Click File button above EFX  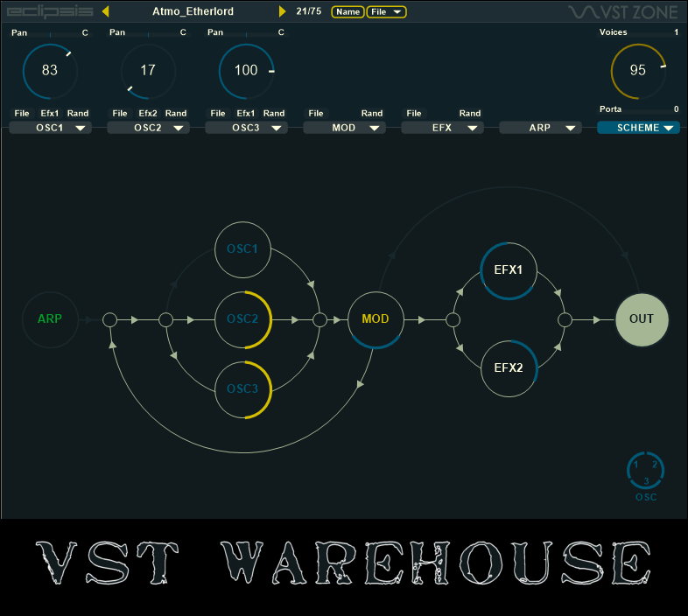[414, 114]
